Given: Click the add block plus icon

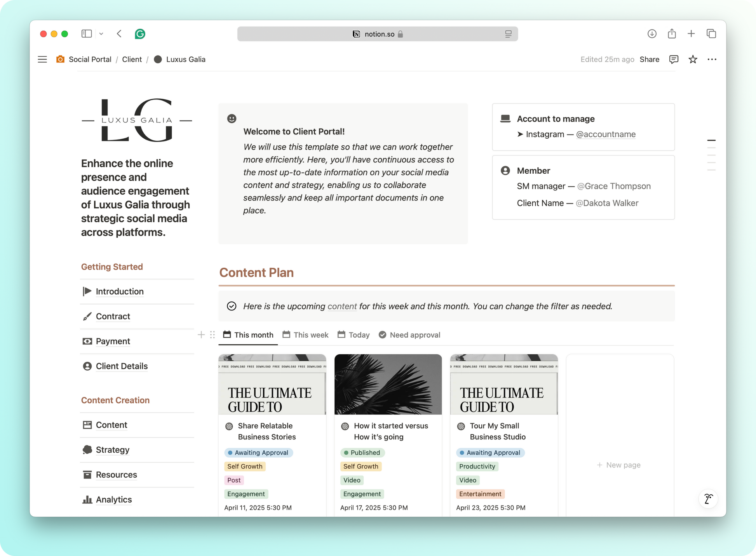Looking at the screenshot, I should tap(201, 335).
